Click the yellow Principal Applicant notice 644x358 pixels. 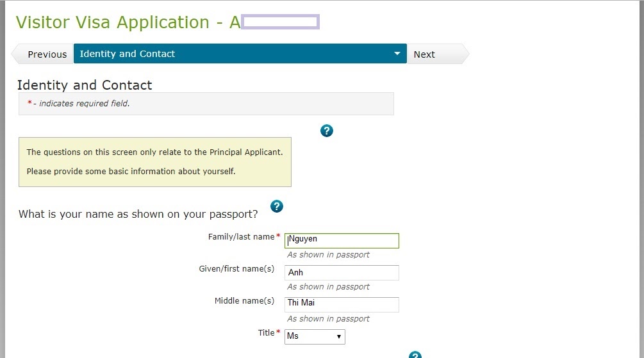155,162
